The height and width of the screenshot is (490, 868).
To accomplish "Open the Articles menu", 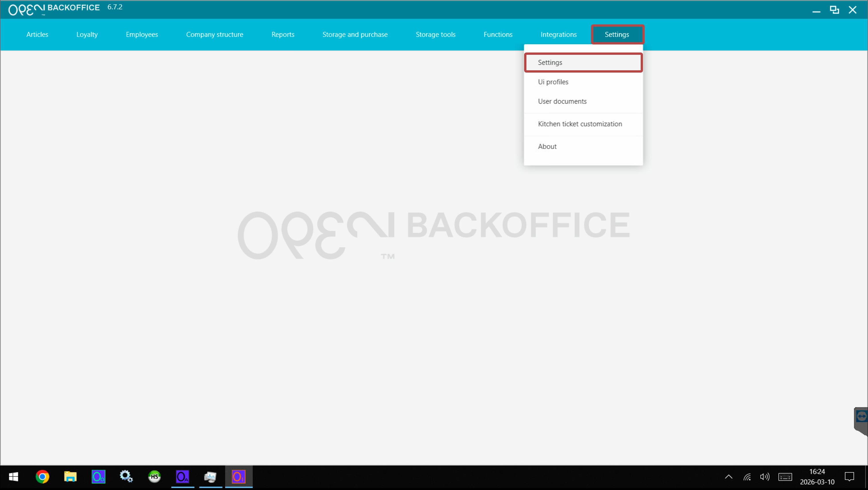I will [x=37, y=34].
